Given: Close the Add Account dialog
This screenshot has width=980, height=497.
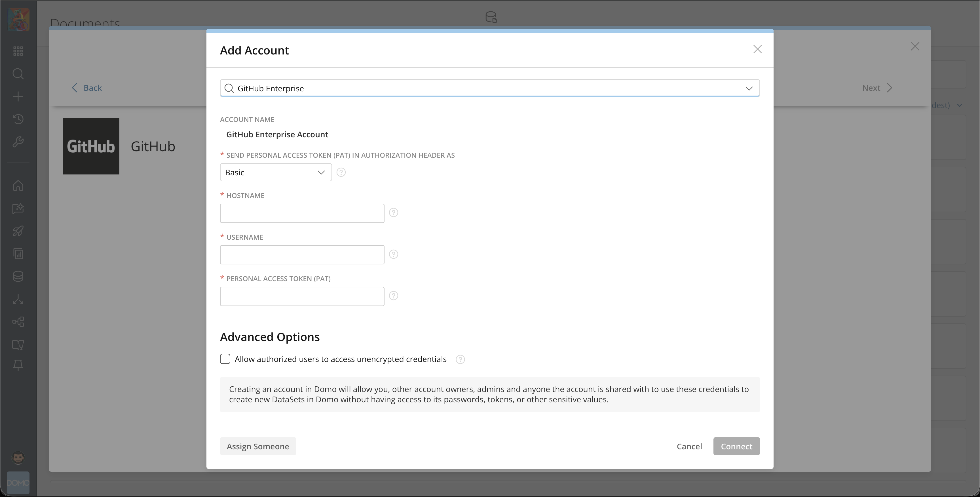Looking at the screenshot, I should pyautogui.click(x=757, y=49).
